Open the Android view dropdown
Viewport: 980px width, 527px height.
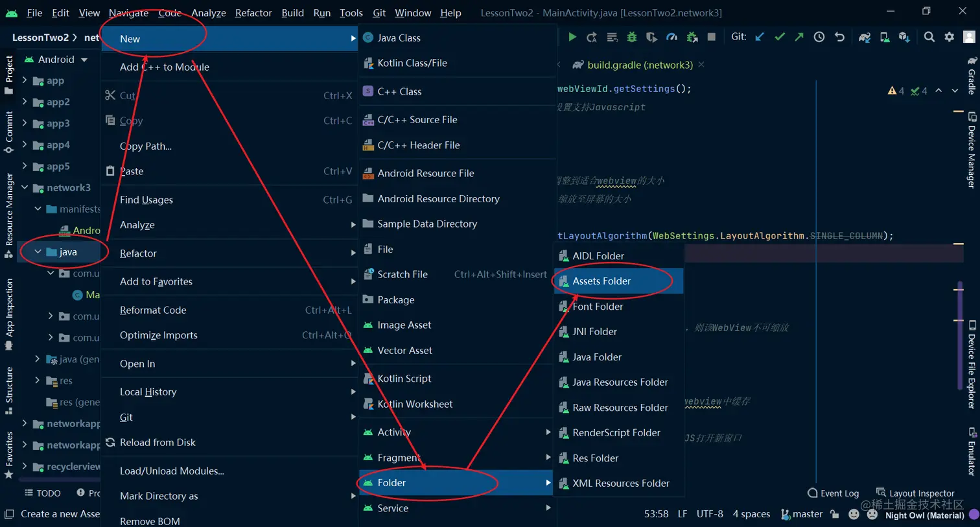56,60
